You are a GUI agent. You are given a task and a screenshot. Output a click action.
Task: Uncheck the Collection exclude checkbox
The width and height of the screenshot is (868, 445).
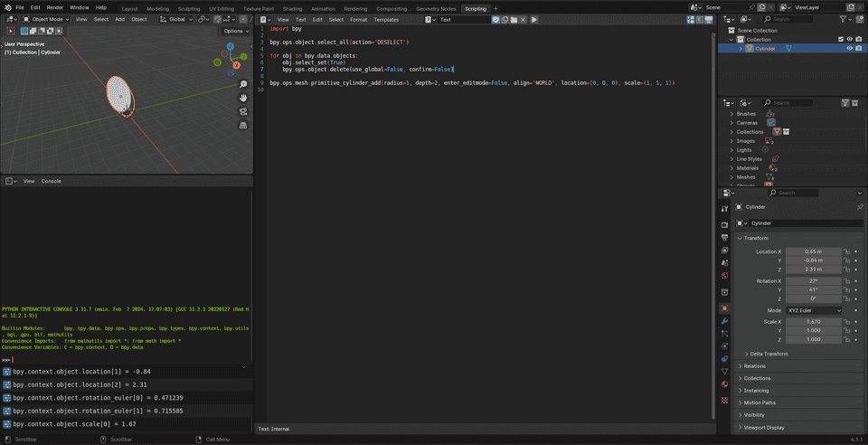coord(841,39)
